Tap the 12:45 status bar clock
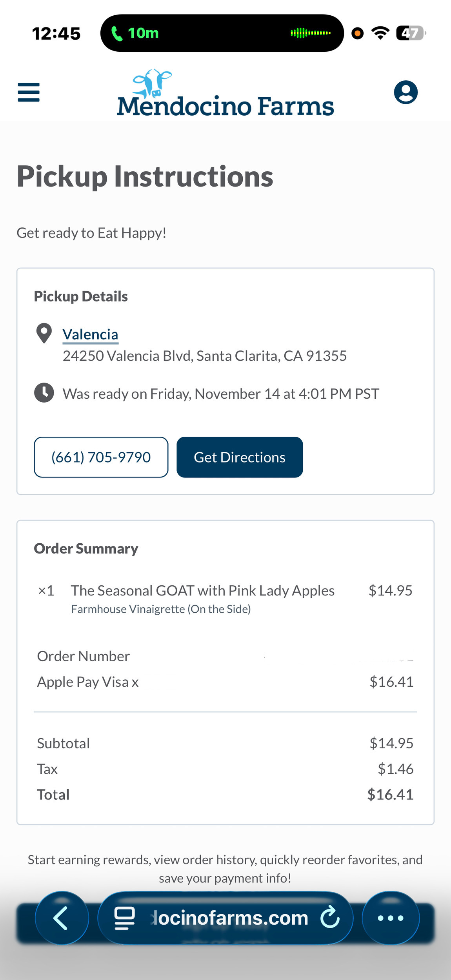 tap(56, 34)
